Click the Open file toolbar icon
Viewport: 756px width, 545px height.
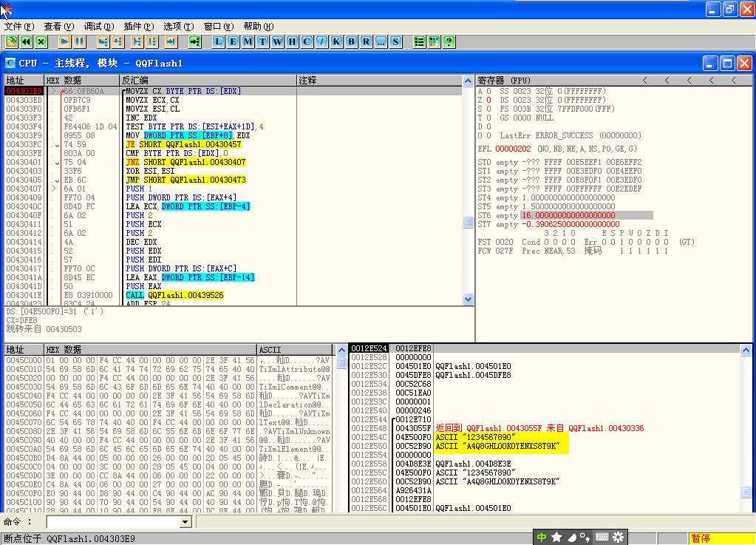click(12, 41)
